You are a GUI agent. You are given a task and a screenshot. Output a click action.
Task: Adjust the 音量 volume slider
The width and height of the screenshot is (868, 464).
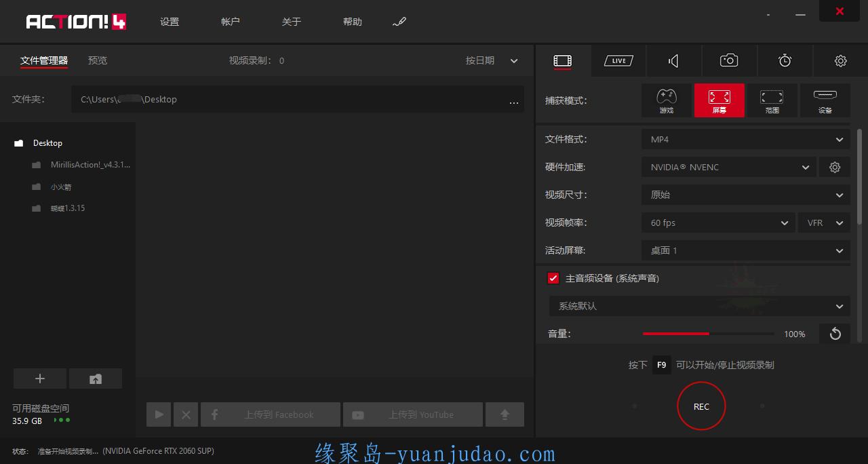(x=708, y=334)
